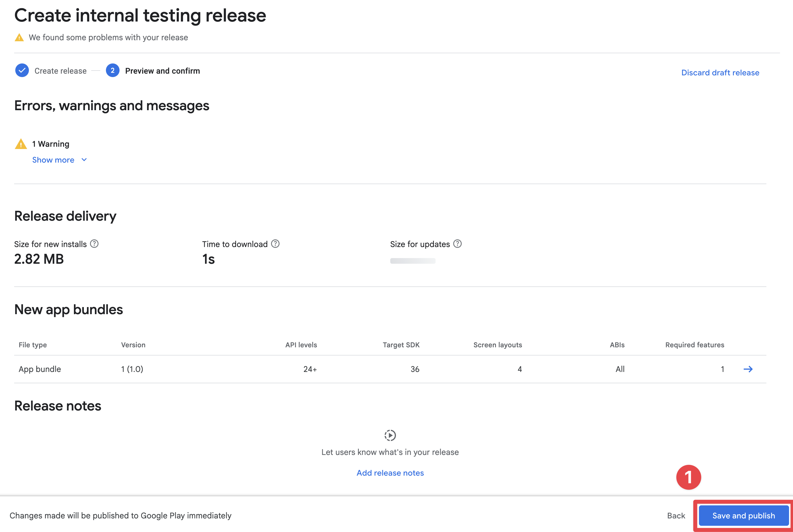The height and width of the screenshot is (532, 793).
Task: Select the Preview and confirm step
Action: (x=162, y=71)
